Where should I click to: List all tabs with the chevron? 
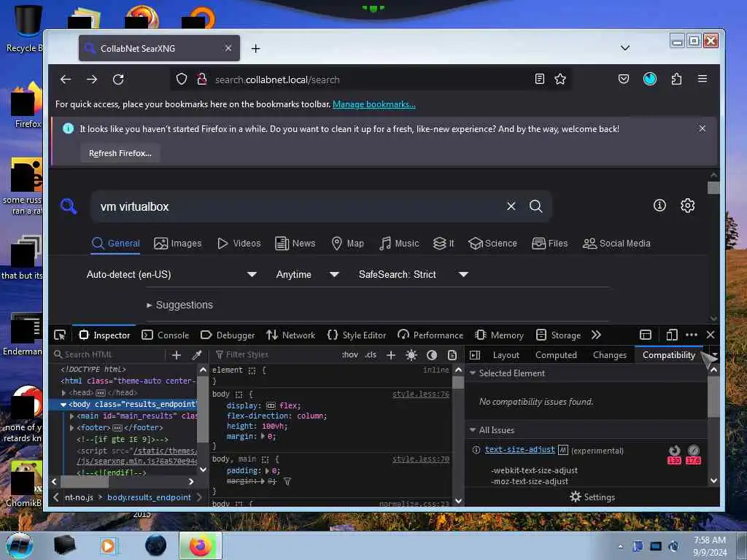tap(625, 48)
